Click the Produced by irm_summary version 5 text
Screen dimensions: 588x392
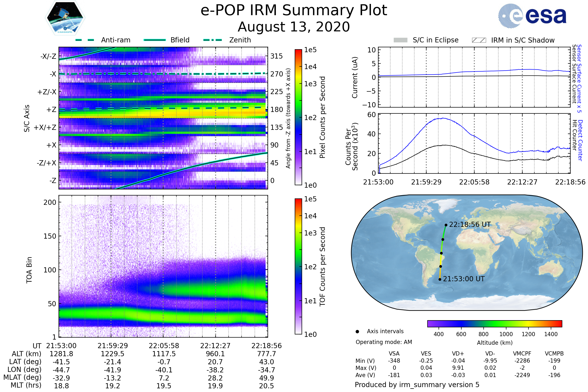417,385
